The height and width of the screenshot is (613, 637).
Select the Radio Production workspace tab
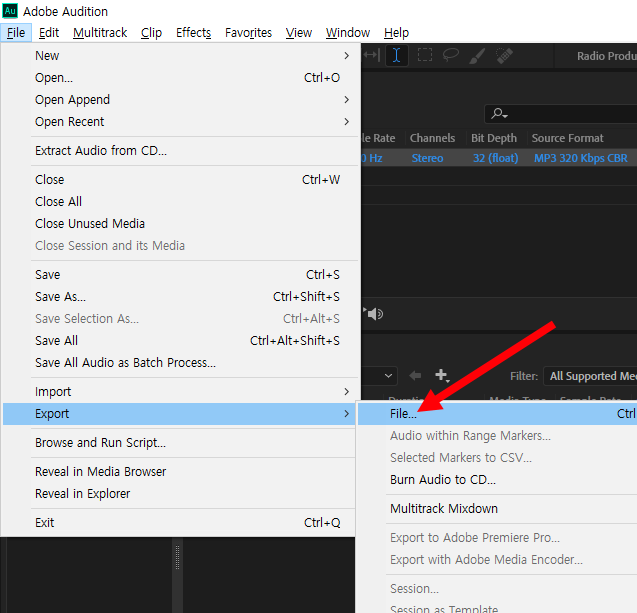click(607, 56)
